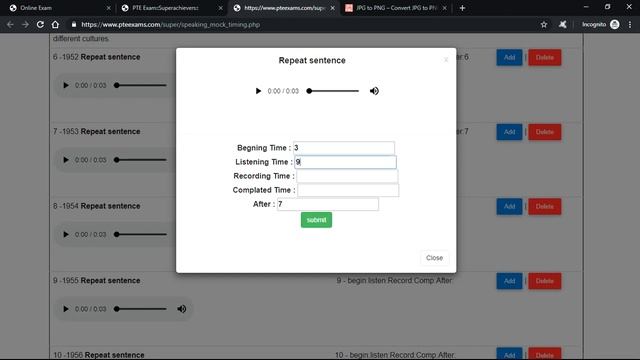Dismiss the dialog with the x icon

pyautogui.click(x=446, y=60)
